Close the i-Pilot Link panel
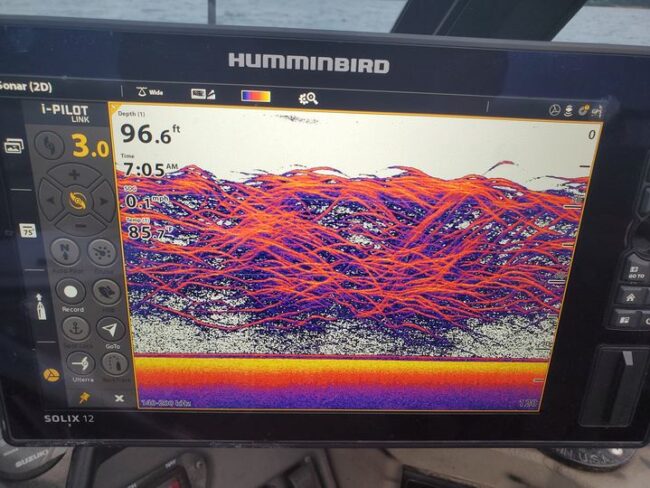The width and height of the screenshot is (650, 488). 119,398
